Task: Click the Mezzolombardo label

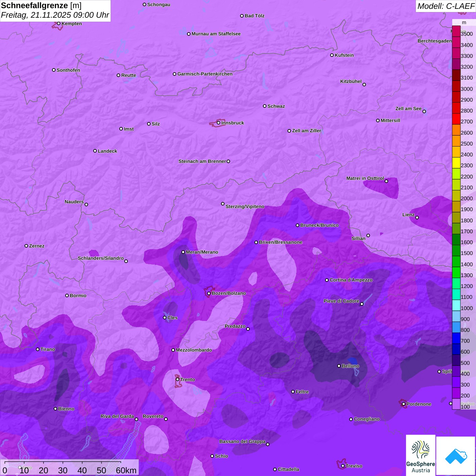Action: 194,350
